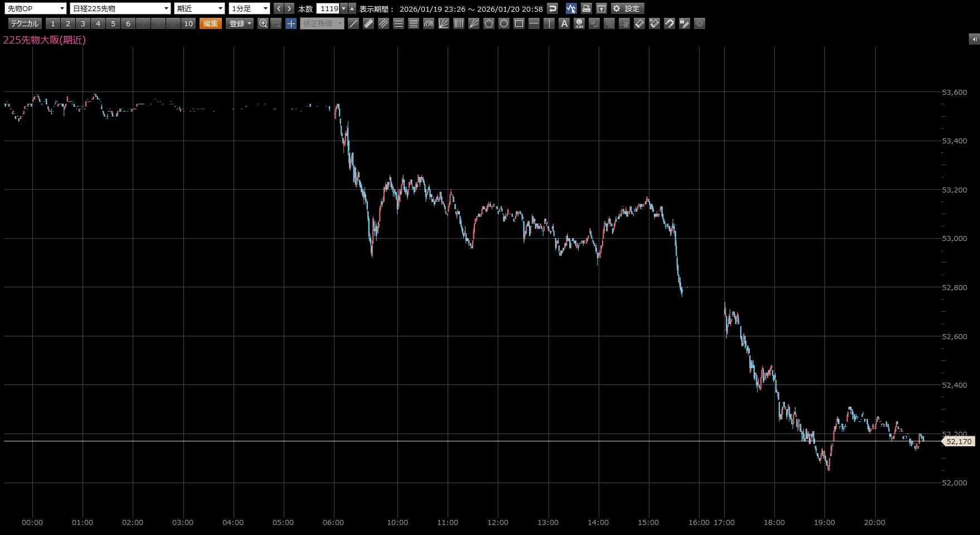Open the 設定 settings button
The image size is (980, 535).
pyautogui.click(x=627, y=8)
